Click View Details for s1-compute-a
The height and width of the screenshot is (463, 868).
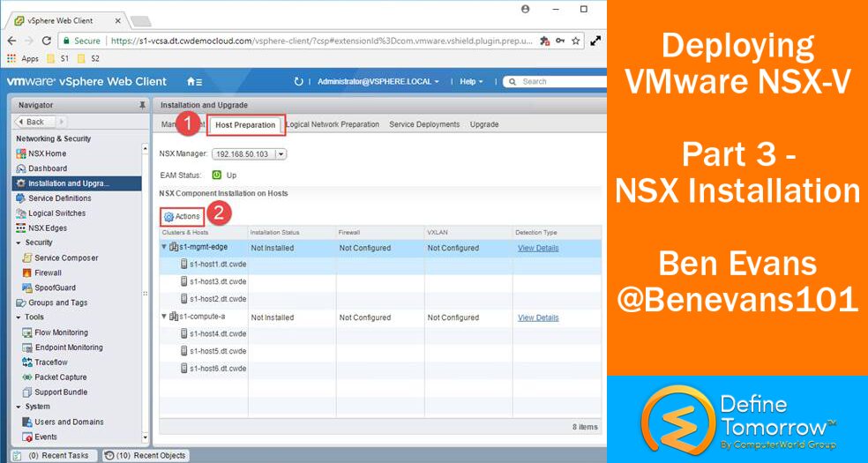[538, 317]
